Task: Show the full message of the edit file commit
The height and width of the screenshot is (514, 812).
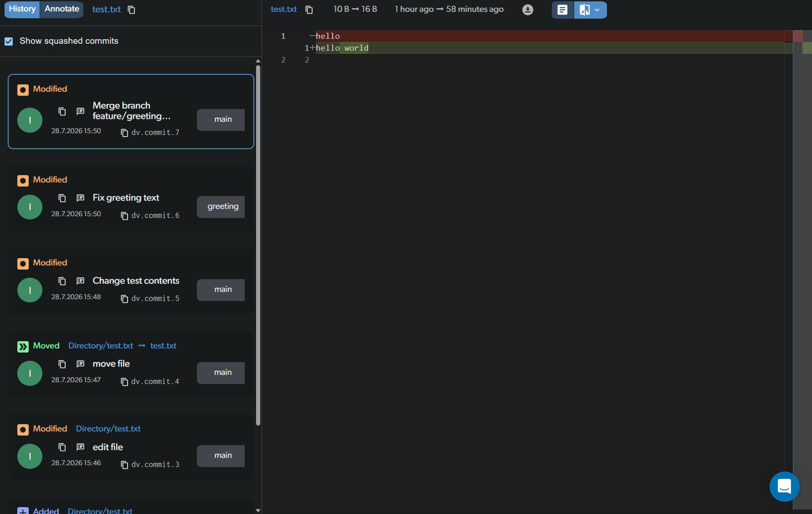Action: pos(80,447)
